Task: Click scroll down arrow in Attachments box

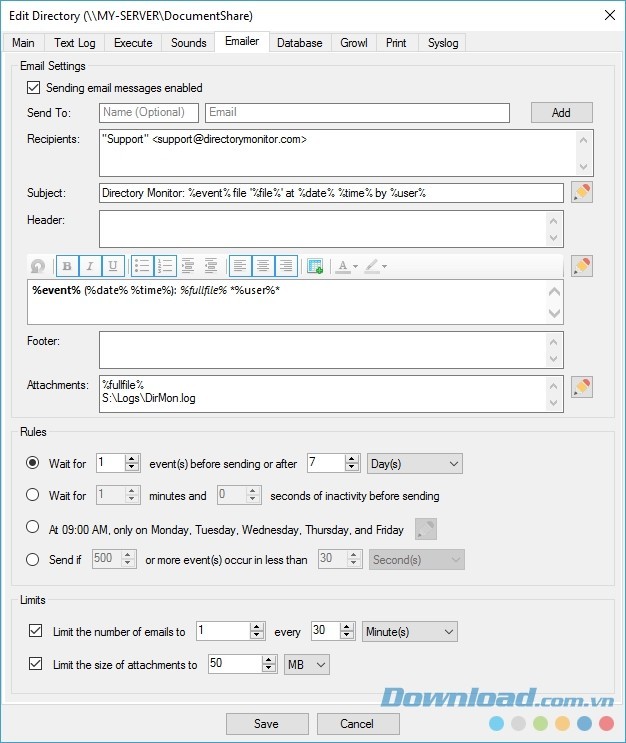Action: point(553,403)
